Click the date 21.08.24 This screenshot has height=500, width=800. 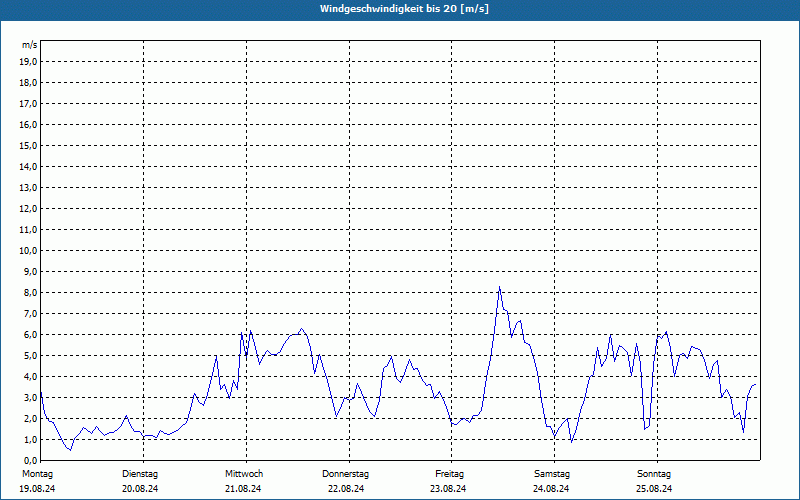[243, 489]
